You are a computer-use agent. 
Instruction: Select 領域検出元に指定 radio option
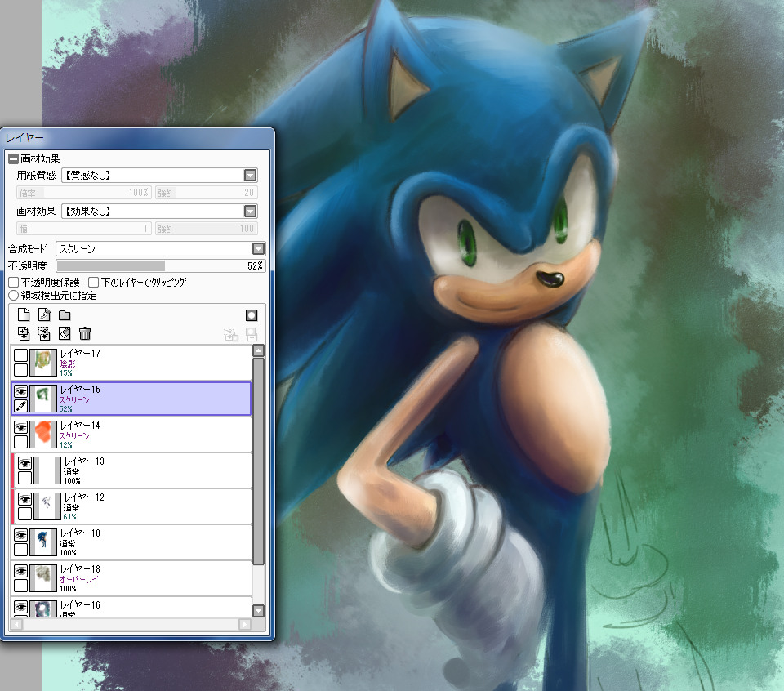point(14,295)
